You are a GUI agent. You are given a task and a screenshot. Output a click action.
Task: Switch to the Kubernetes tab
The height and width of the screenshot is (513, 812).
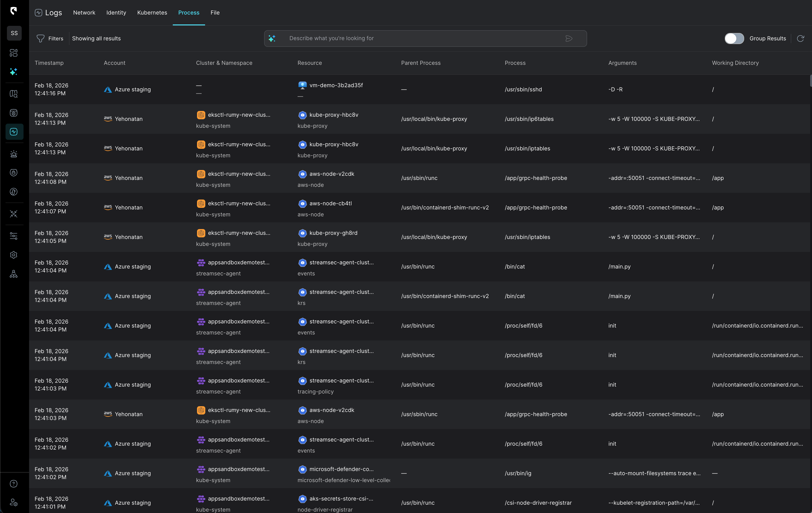(152, 12)
